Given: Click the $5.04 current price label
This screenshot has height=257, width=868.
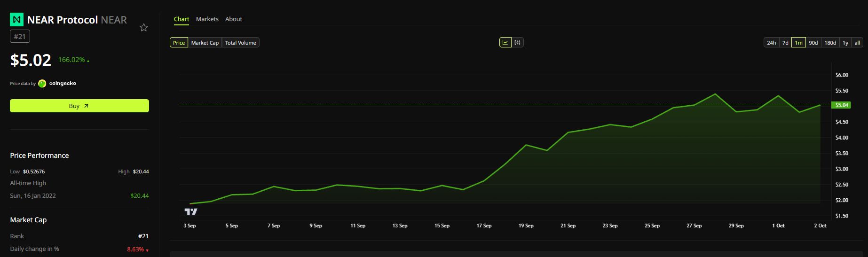Looking at the screenshot, I should click(842, 105).
